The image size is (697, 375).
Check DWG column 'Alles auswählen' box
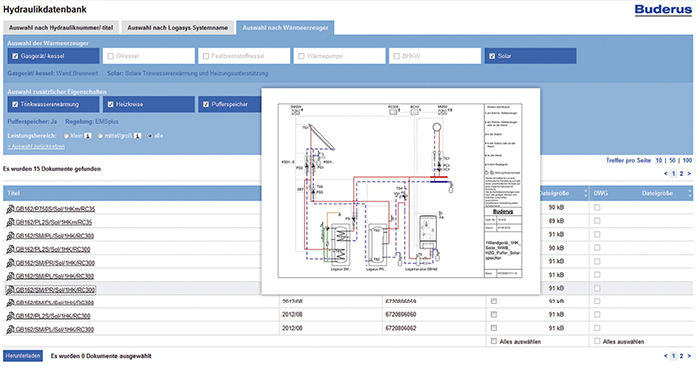[597, 341]
